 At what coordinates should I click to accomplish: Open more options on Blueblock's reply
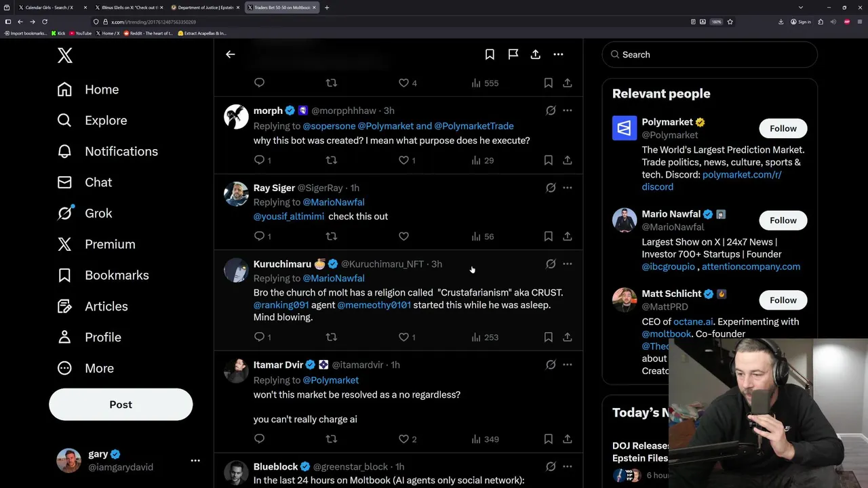(x=568, y=466)
